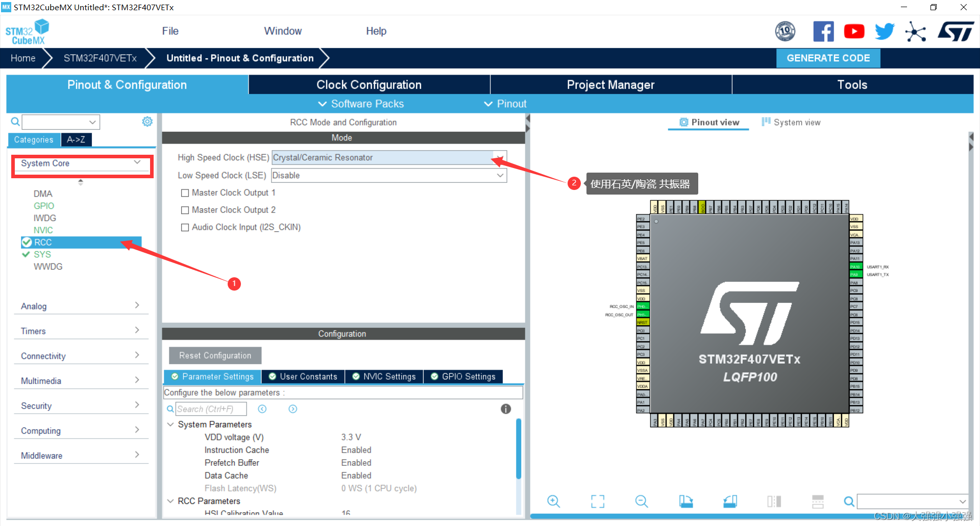The height and width of the screenshot is (526, 980).
Task: Open the ST 10-year anniversary badge
Action: click(785, 32)
